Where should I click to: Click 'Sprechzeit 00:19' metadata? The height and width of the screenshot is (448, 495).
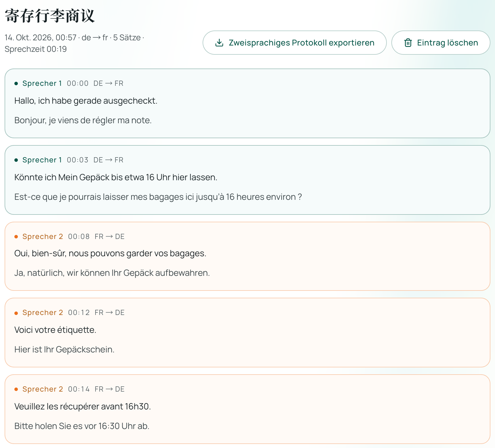coord(36,49)
